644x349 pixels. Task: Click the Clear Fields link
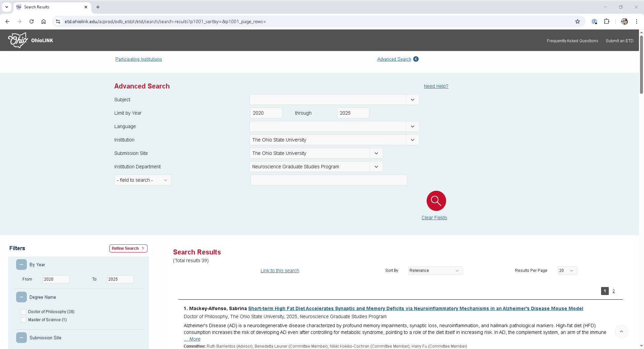[x=434, y=218]
